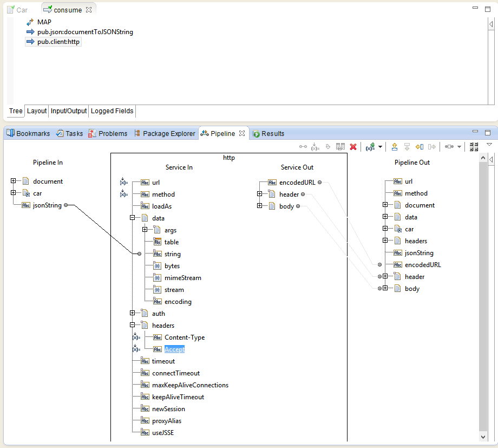Switch to the Results view tab
The height and width of the screenshot is (448, 498).
tap(270, 133)
